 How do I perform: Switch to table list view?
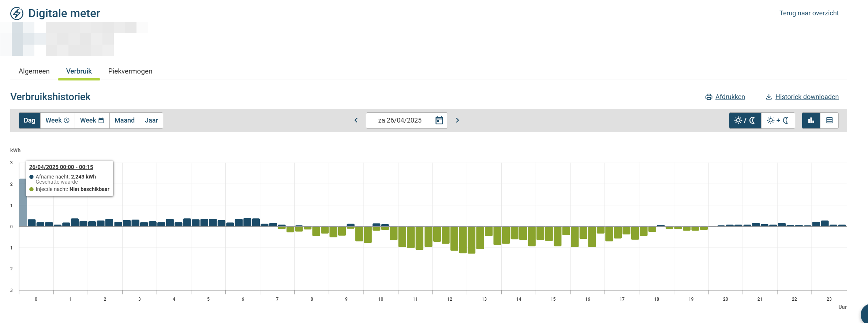829,120
